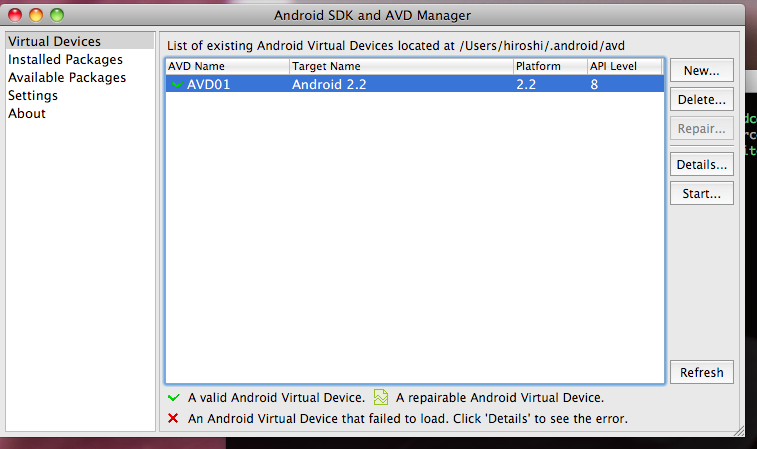Open the Virtual Devices section
This screenshot has height=449, width=757.
(x=54, y=42)
